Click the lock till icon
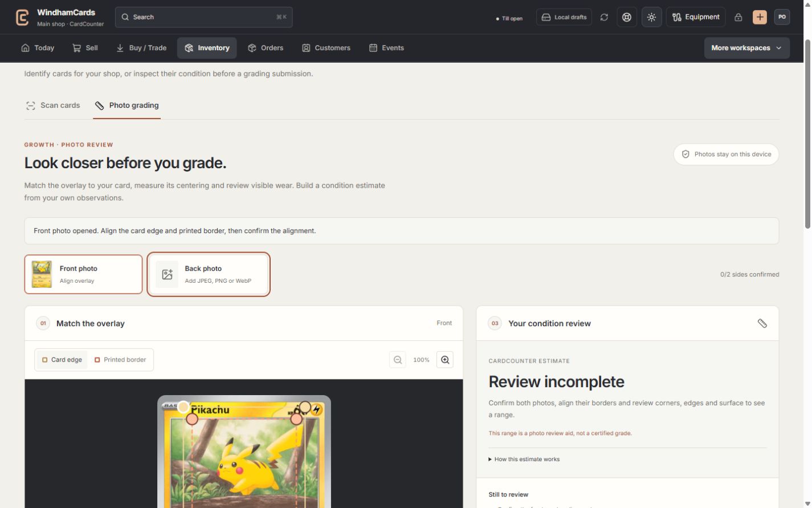Image resolution: width=812 pixels, height=508 pixels. tap(738, 17)
